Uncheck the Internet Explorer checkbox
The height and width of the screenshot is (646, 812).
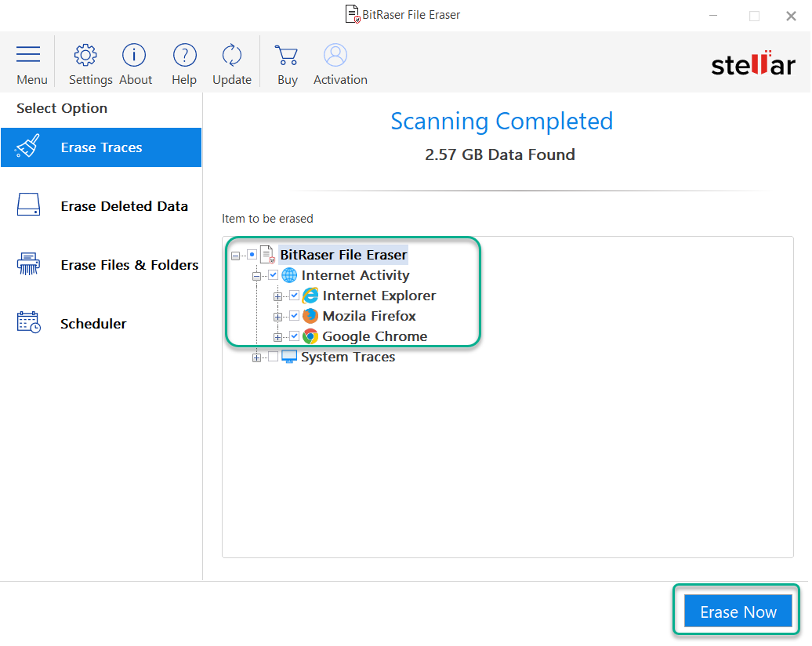[294, 296]
